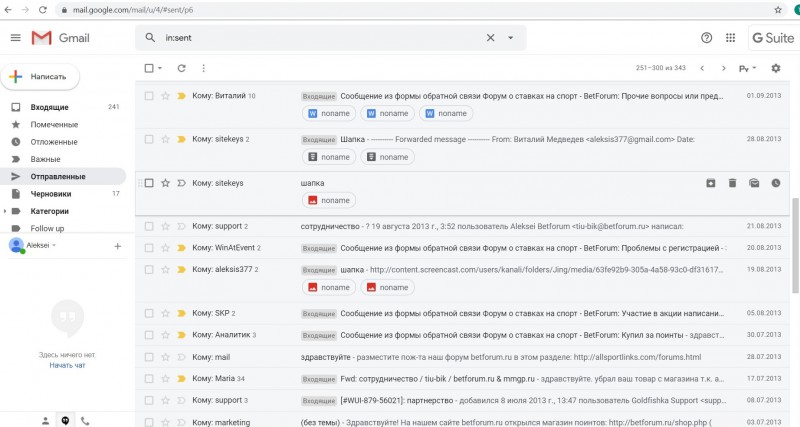Viewport: 800px width, 427px height.
Task: Open the Support help icon
Action: pos(706,38)
